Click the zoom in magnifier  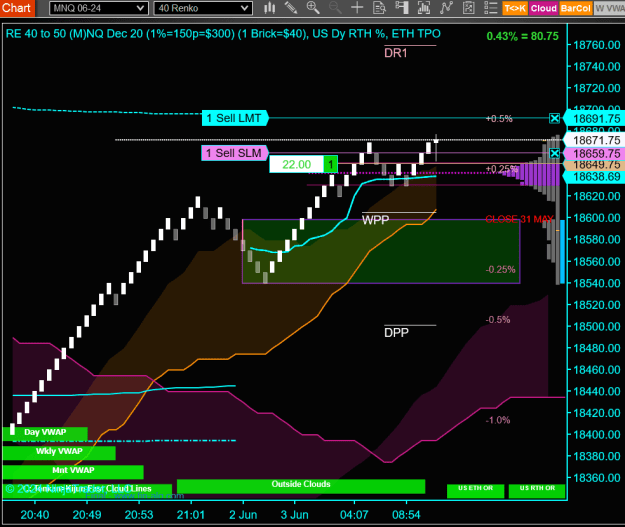(x=313, y=8)
